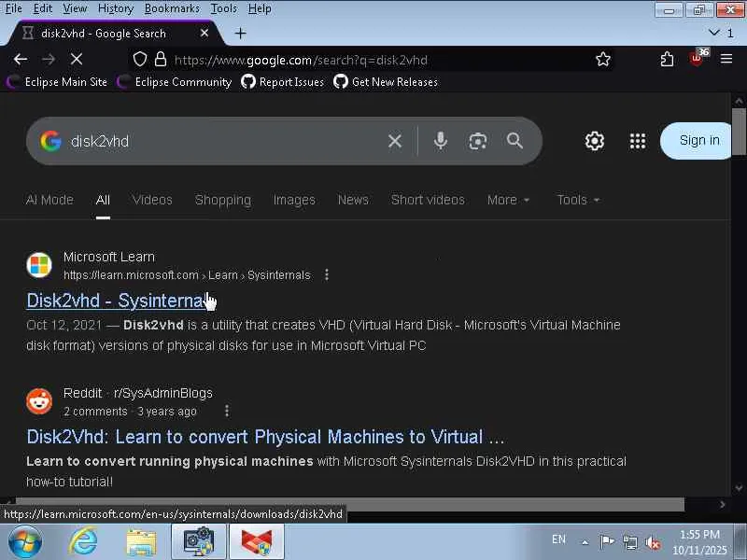Open the Reddit Disk2Vhd result link
747x560 pixels.
[x=265, y=437]
